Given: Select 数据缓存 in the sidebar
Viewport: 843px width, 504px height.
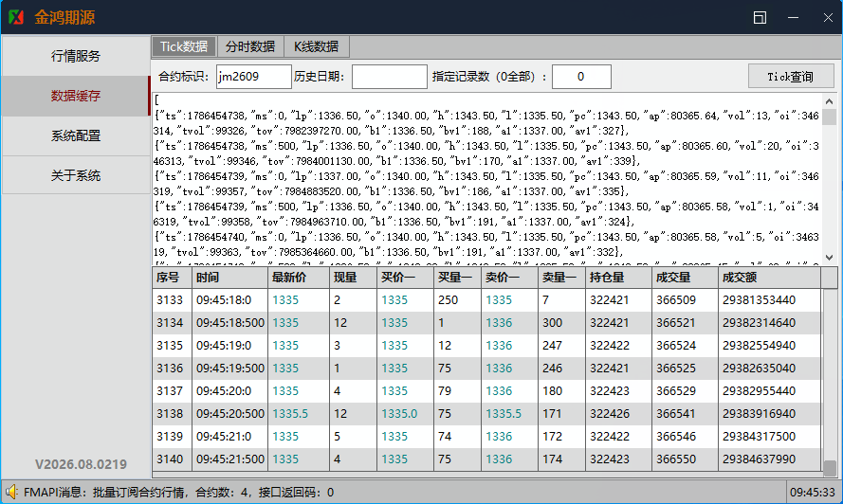Looking at the screenshot, I should pos(76,96).
